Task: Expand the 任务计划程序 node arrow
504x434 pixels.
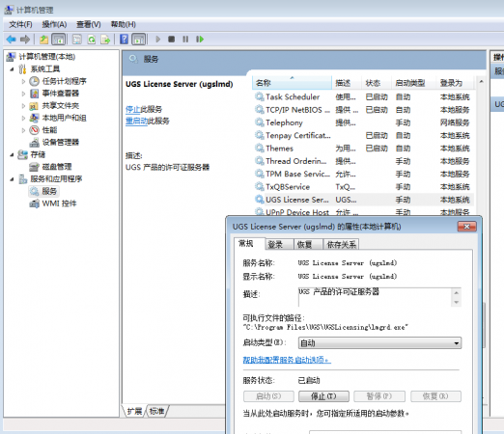Action: [x=23, y=81]
